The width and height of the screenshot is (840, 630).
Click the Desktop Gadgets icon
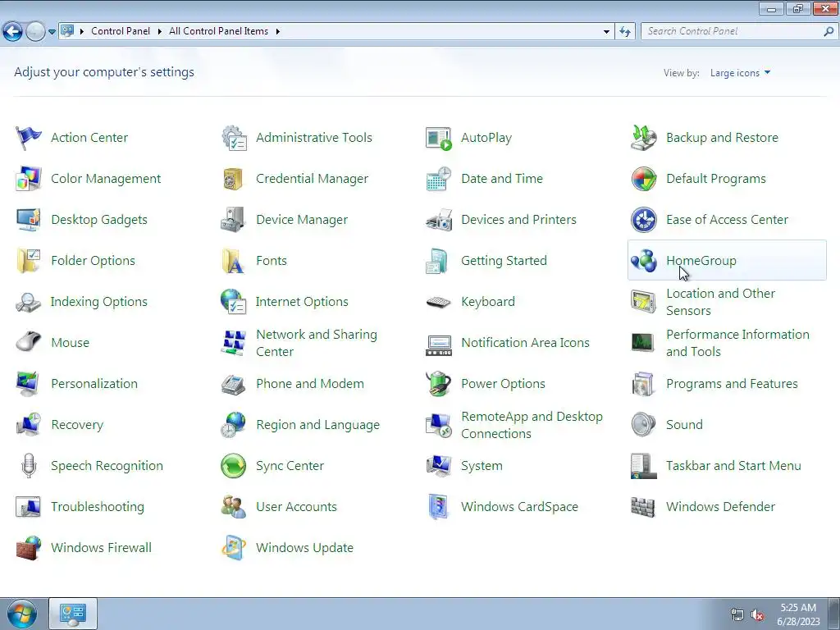click(x=29, y=220)
